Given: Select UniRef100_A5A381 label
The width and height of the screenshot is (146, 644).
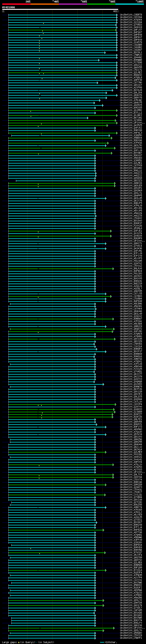Looking at the screenshot, I should click(x=131, y=306).
